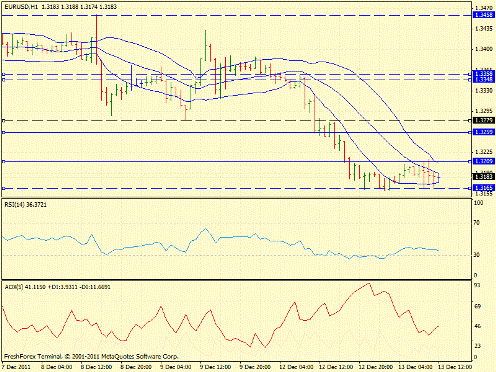
Task: Click the 1.3155 price axis value
Action: pos(484,194)
